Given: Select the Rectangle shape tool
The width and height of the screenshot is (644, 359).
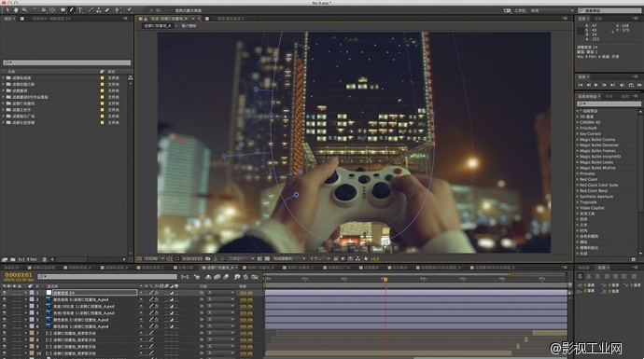Looking at the screenshot, I should point(63,10).
